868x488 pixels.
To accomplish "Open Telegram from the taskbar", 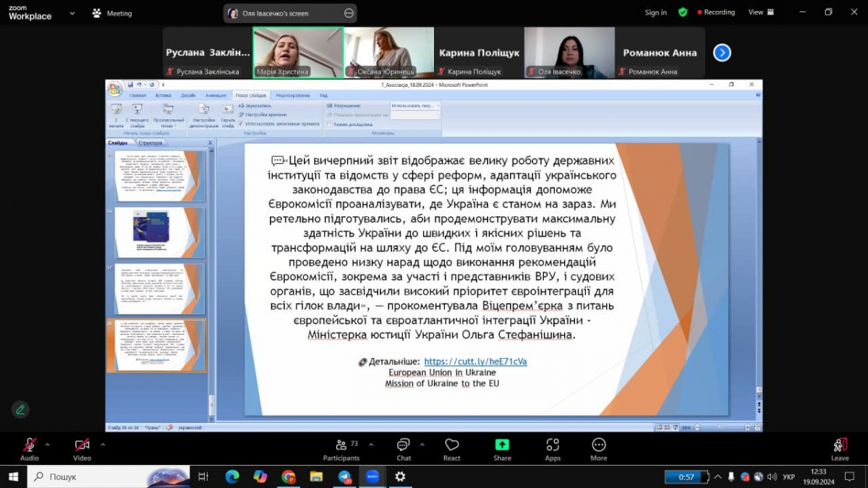I will tap(344, 476).
